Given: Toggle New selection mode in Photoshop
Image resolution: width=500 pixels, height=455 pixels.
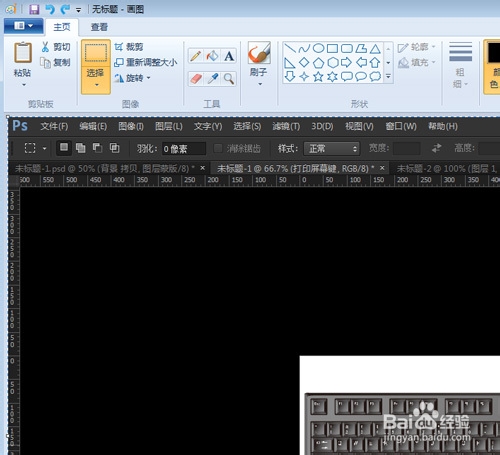Looking at the screenshot, I should tap(64, 147).
